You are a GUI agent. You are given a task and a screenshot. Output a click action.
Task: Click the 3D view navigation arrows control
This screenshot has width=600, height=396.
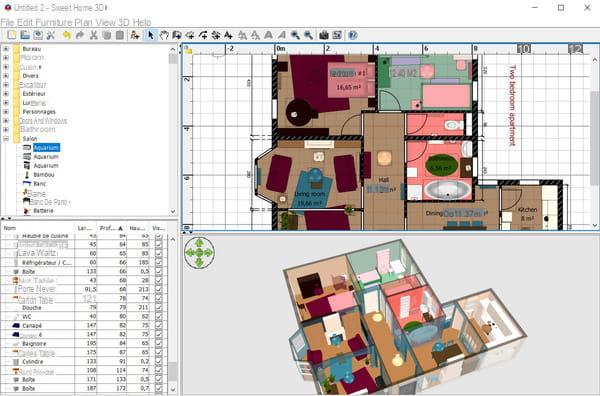coord(199,253)
